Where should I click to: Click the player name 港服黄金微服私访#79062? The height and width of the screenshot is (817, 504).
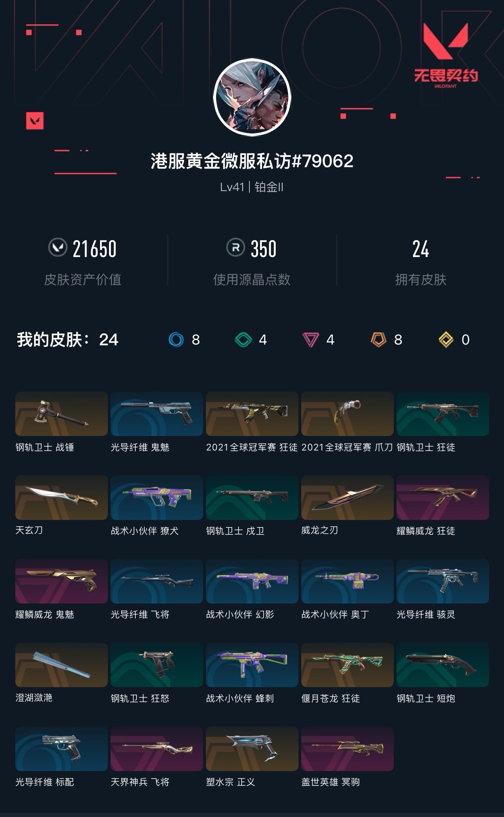tap(252, 161)
